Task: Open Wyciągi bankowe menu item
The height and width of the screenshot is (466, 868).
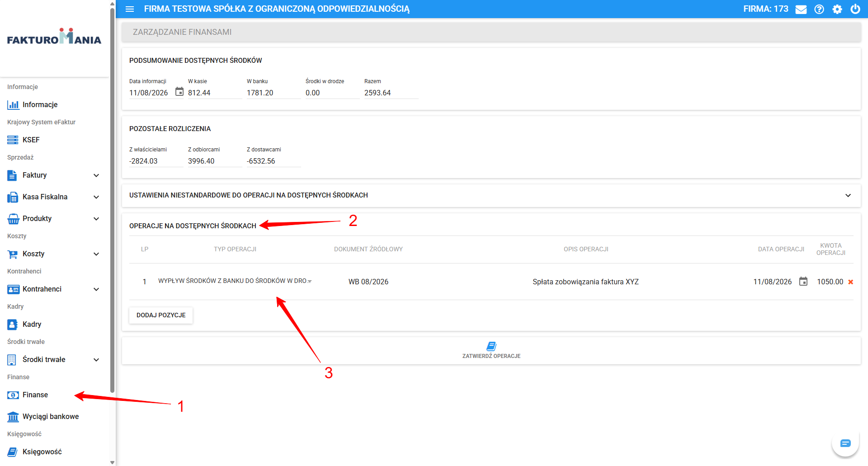Action: point(55,417)
